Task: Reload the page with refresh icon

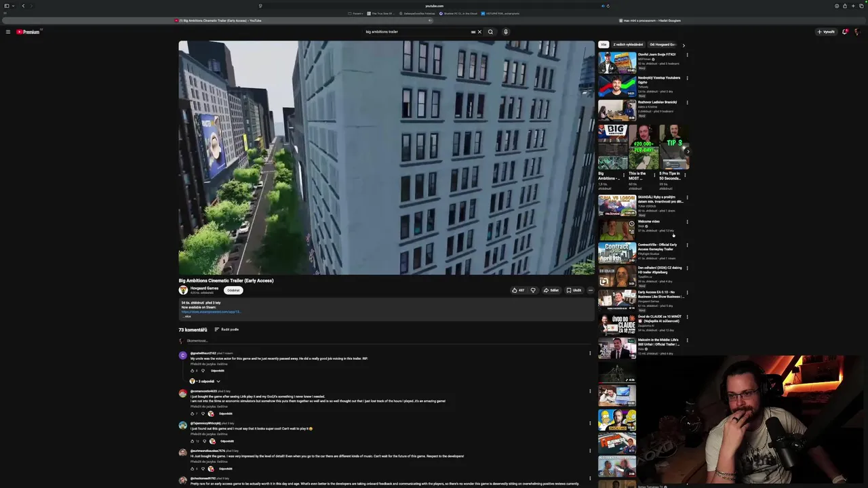Action: coord(608,6)
